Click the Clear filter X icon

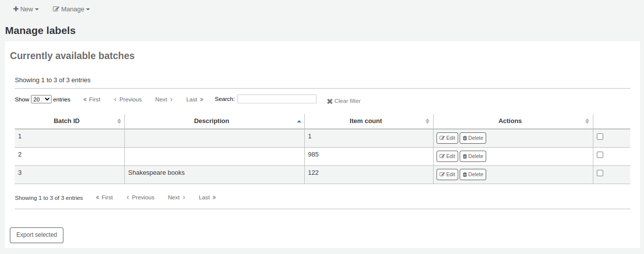pos(330,101)
